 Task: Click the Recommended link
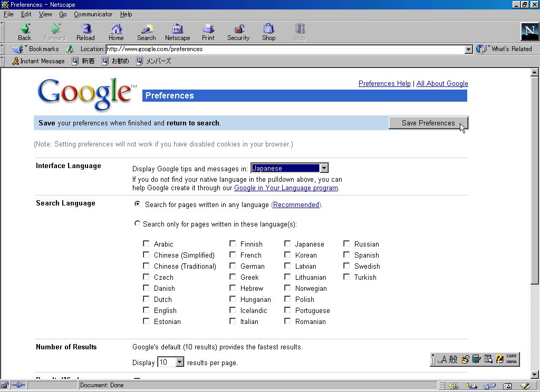pos(296,205)
